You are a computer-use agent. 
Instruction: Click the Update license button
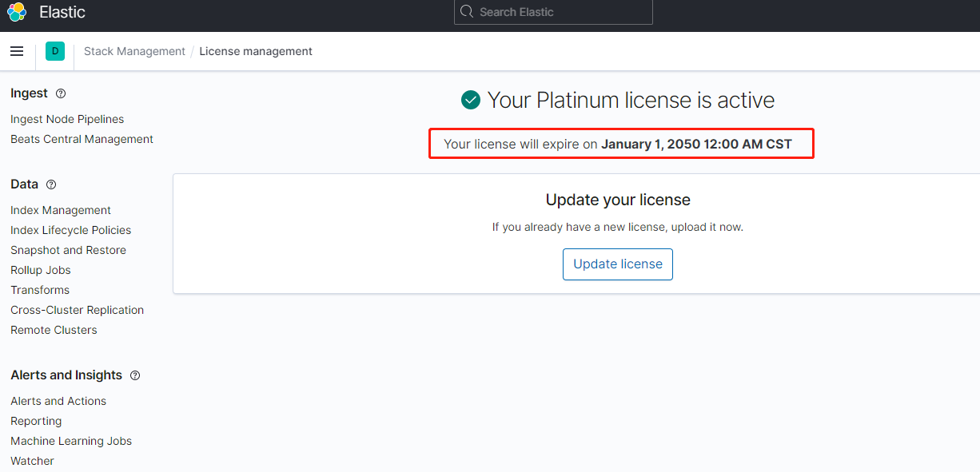click(x=618, y=264)
